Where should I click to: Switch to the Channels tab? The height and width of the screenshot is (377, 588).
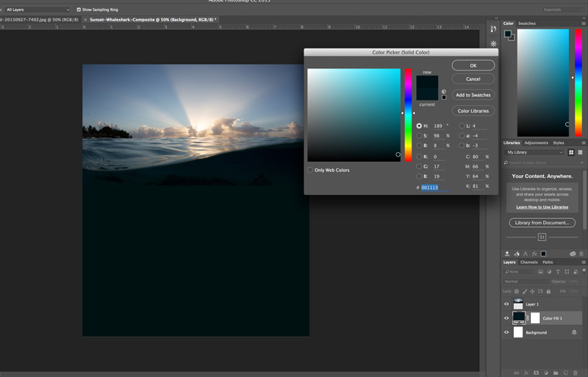click(x=529, y=262)
